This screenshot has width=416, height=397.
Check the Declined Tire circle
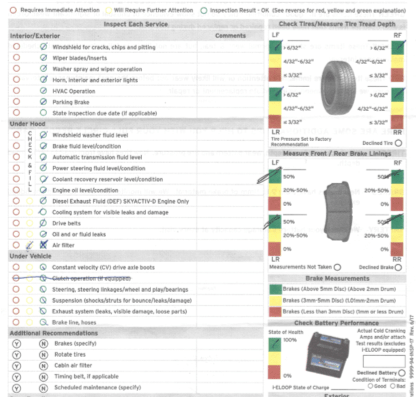point(398,143)
